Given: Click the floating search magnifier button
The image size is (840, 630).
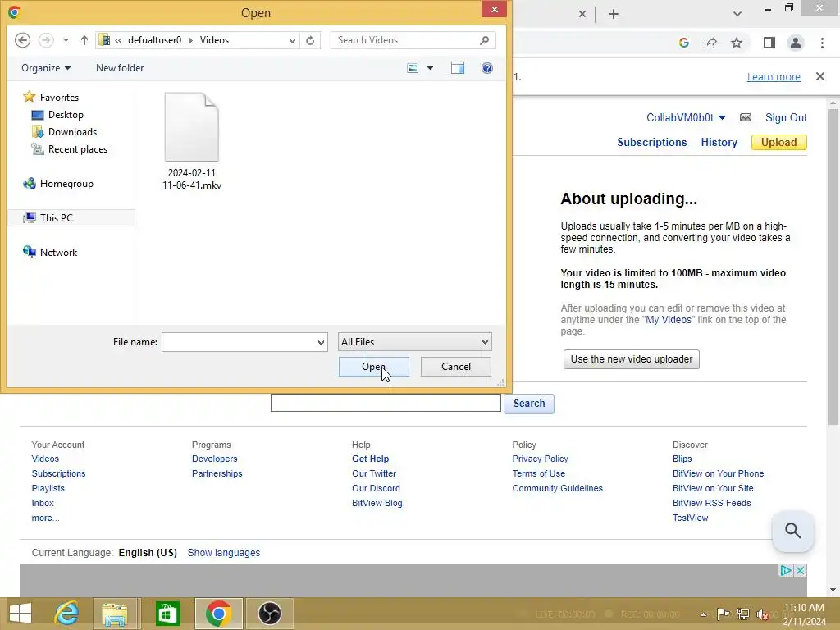Looking at the screenshot, I should coord(793,531).
